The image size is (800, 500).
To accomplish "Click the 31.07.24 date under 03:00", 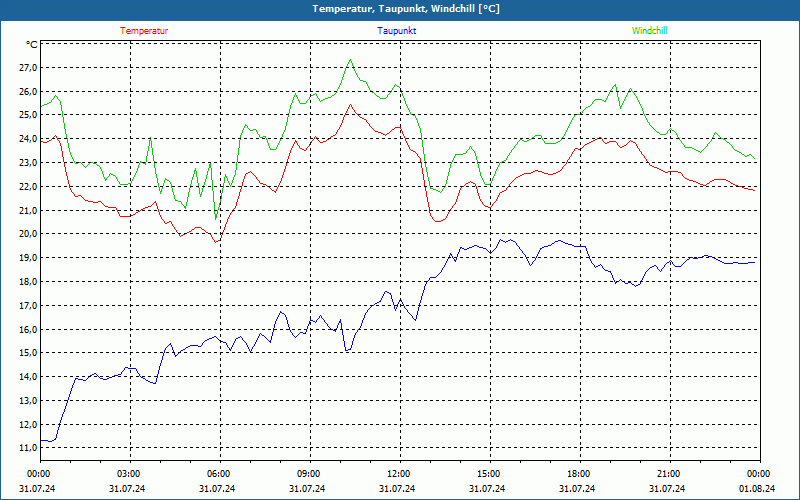I will pyautogui.click(x=127, y=488).
